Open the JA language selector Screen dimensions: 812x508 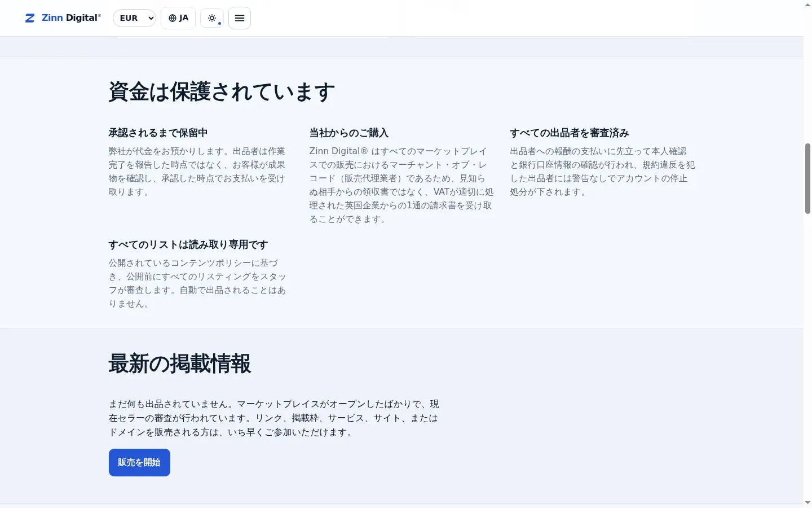point(178,18)
